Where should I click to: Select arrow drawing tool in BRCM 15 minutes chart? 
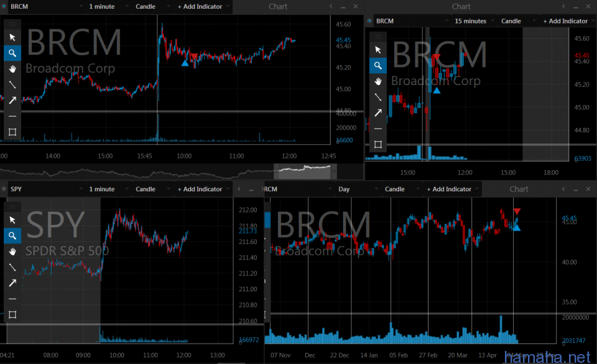(x=377, y=113)
